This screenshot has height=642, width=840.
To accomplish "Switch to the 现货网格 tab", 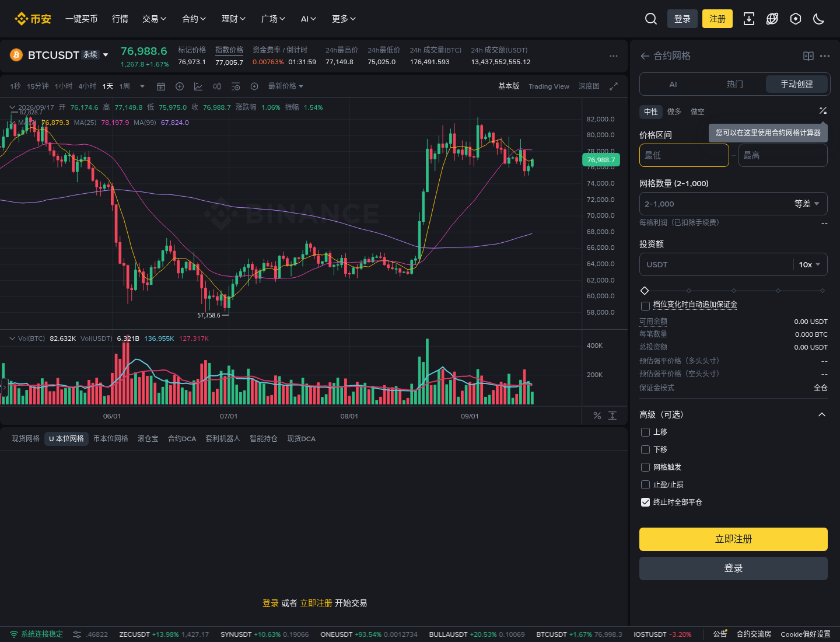I will click(x=26, y=439).
